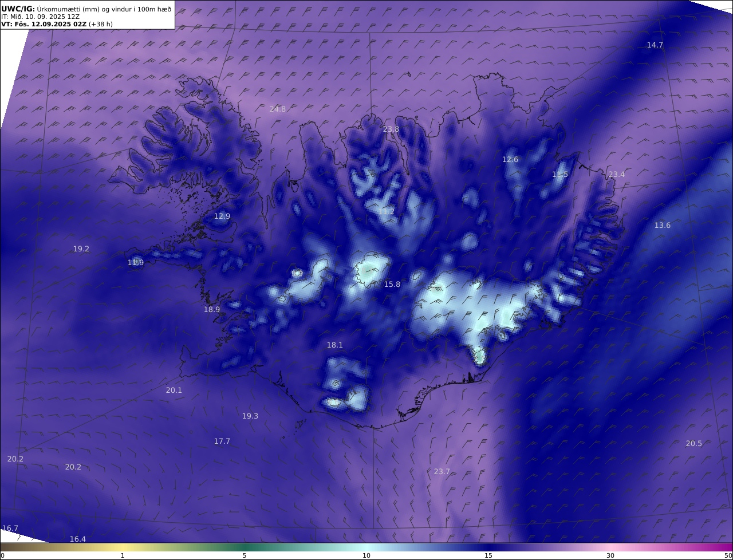This screenshot has height=560, width=733.
Task: Click the 'IT: Mið. 10. 09. 2025 12Z' line
Action: coord(40,17)
